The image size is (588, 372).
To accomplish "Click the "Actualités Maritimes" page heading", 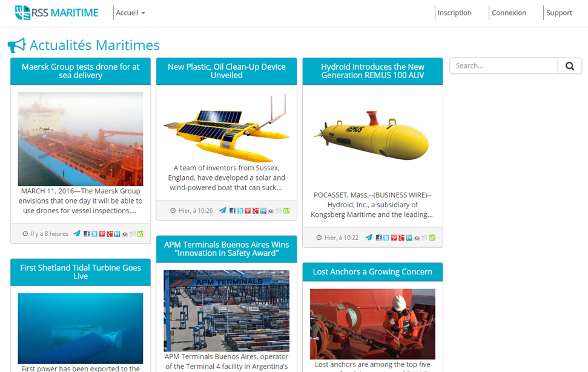I will pyautogui.click(x=94, y=45).
